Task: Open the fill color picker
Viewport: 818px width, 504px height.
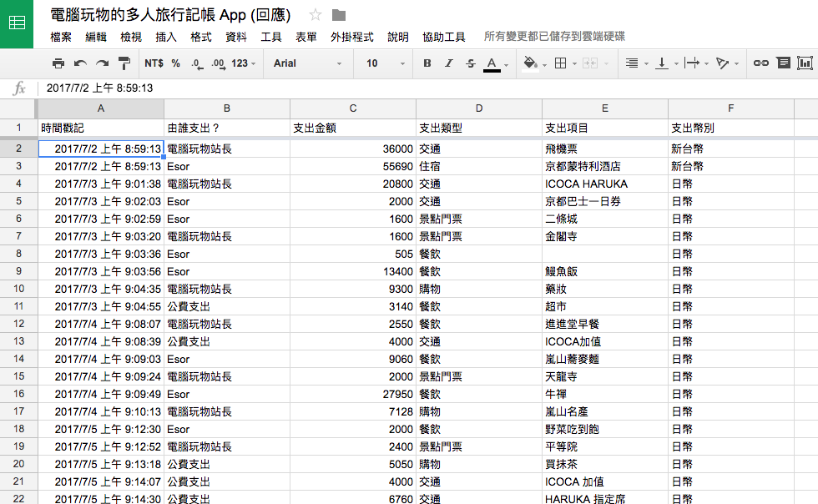Action: click(x=534, y=64)
